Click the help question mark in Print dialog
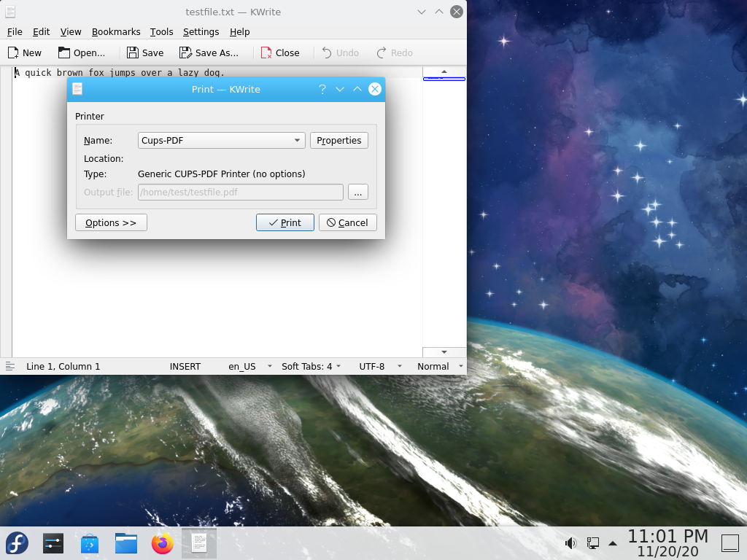 [x=322, y=89]
